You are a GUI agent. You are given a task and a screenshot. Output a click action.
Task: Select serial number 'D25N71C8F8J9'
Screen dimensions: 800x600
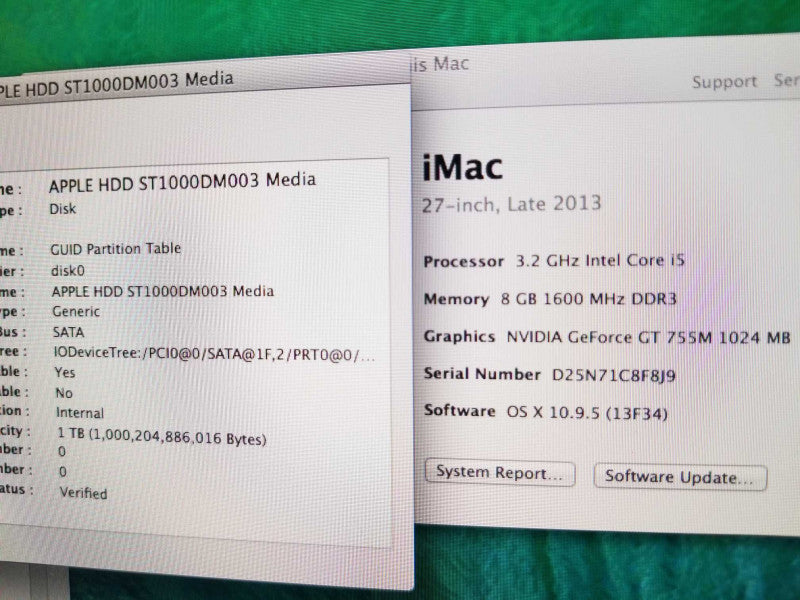click(613, 376)
